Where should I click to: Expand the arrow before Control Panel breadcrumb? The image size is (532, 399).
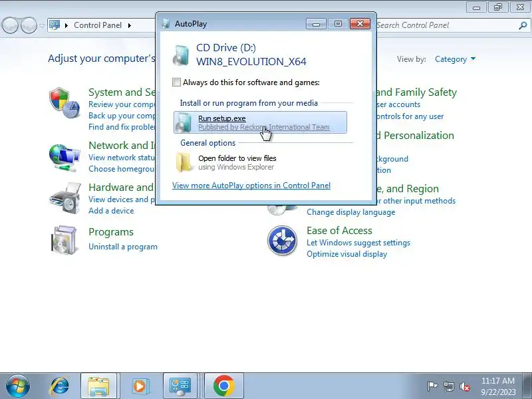pos(66,25)
